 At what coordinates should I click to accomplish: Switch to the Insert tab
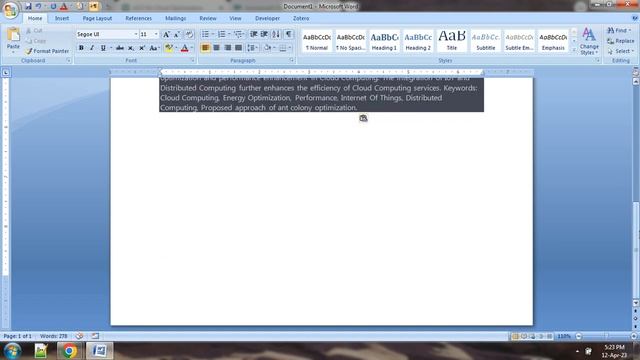coord(62,18)
